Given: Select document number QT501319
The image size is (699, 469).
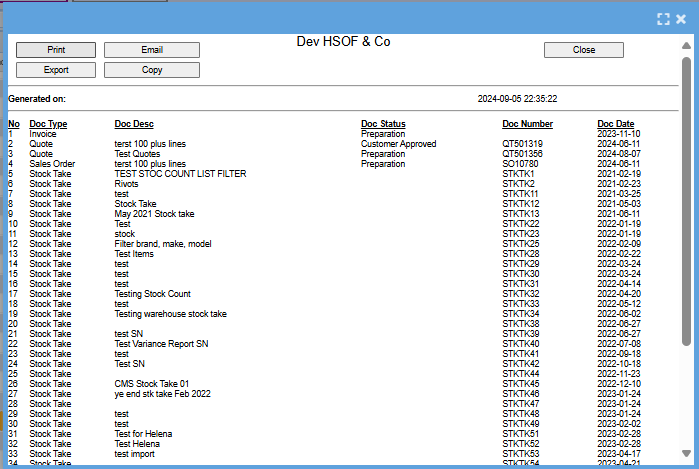Looking at the screenshot, I should (x=524, y=144).
